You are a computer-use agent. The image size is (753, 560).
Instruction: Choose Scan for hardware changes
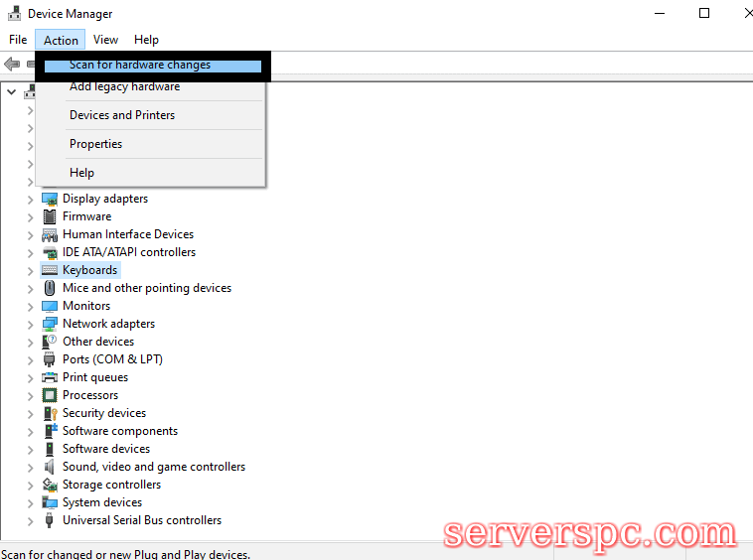pos(140,66)
